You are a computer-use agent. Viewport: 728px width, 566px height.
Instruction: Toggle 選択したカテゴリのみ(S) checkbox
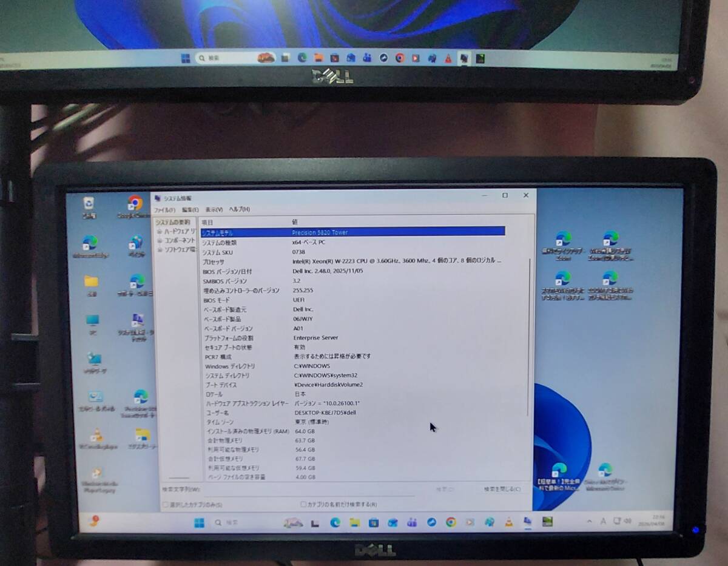coord(165,505)
